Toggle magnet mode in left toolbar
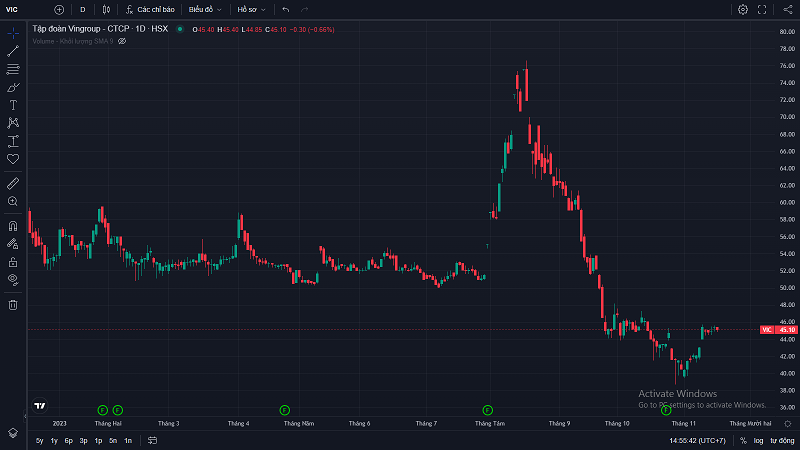Image resolution: width=800 pixels, height=450 pixels. 13,226
